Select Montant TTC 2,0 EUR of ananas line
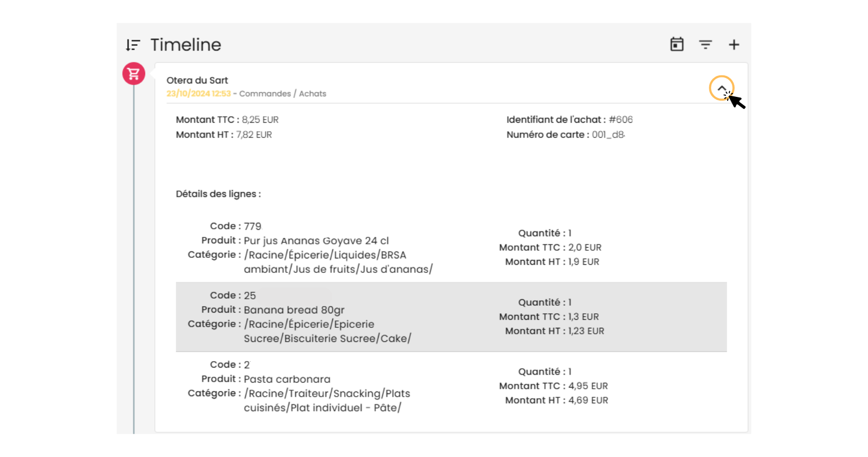 (585, 248)
